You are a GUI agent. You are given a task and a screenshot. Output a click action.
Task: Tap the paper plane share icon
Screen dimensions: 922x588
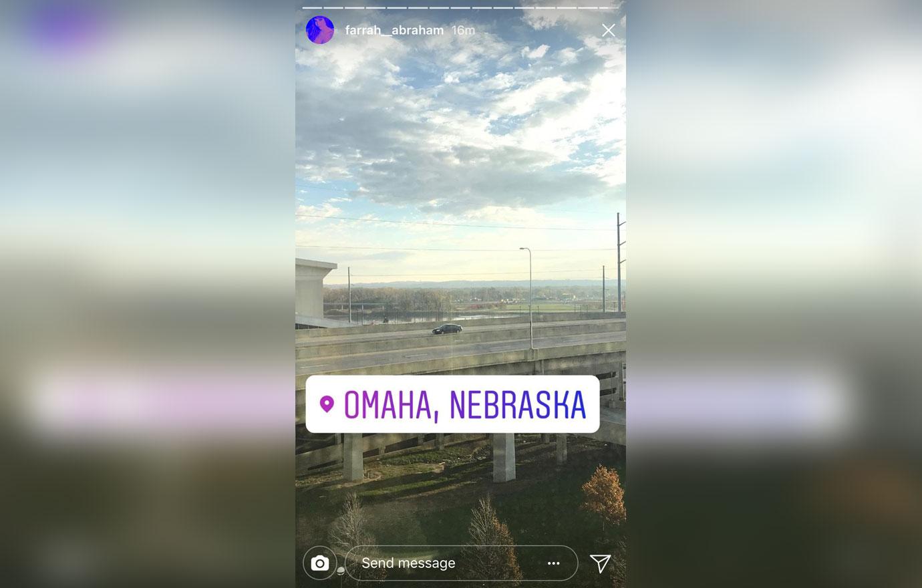[x=601, y=563]
